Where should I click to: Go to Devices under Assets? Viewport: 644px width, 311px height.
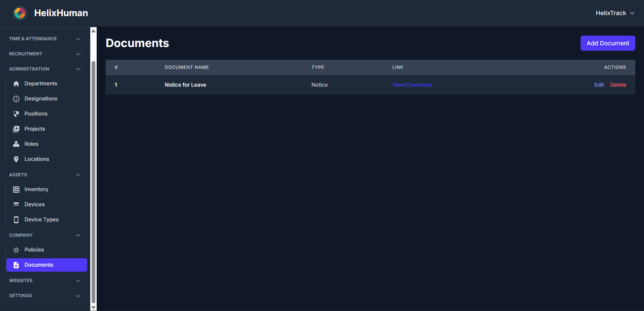tap(47, 205)
